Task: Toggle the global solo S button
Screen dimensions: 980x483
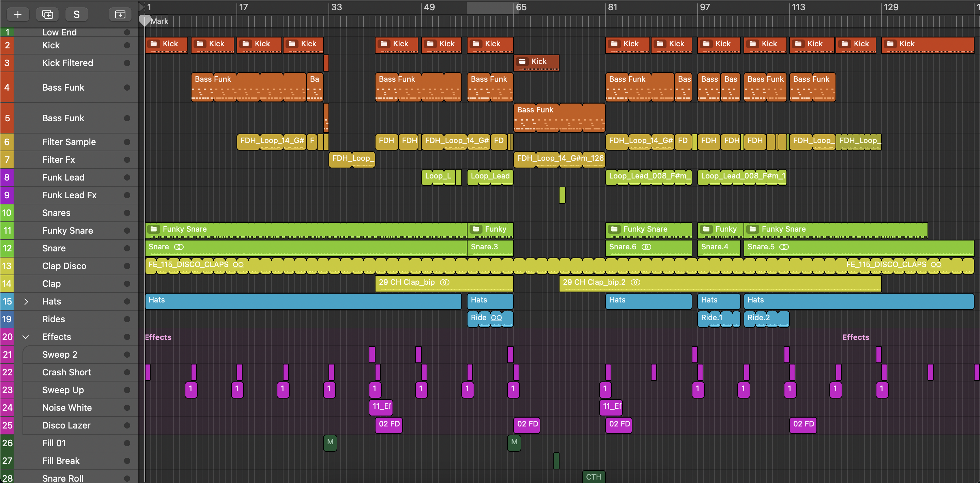Action: pyautogui.click(x=76, y=14)
